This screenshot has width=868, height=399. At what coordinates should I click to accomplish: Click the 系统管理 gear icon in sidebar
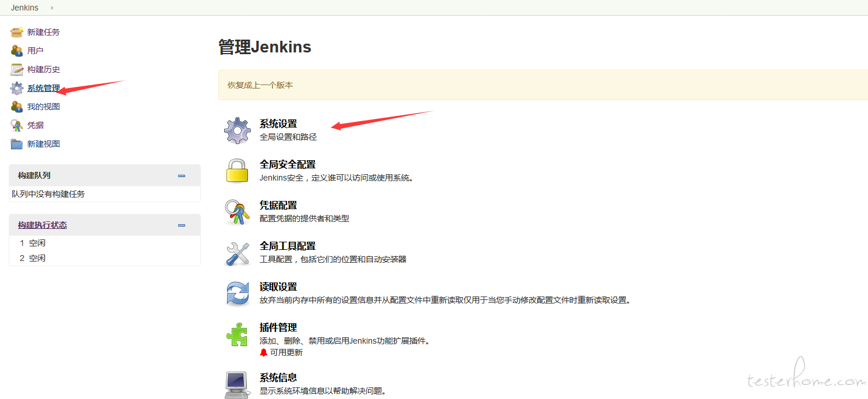click(16, 89)
